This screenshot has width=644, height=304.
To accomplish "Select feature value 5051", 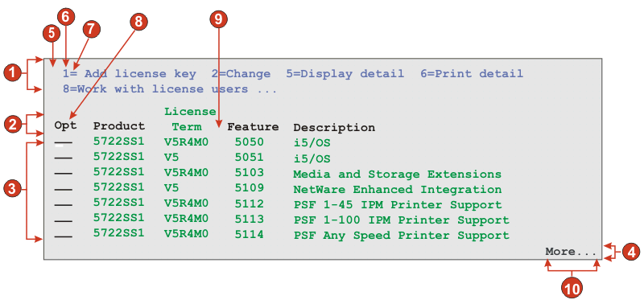I will [250, 158].
